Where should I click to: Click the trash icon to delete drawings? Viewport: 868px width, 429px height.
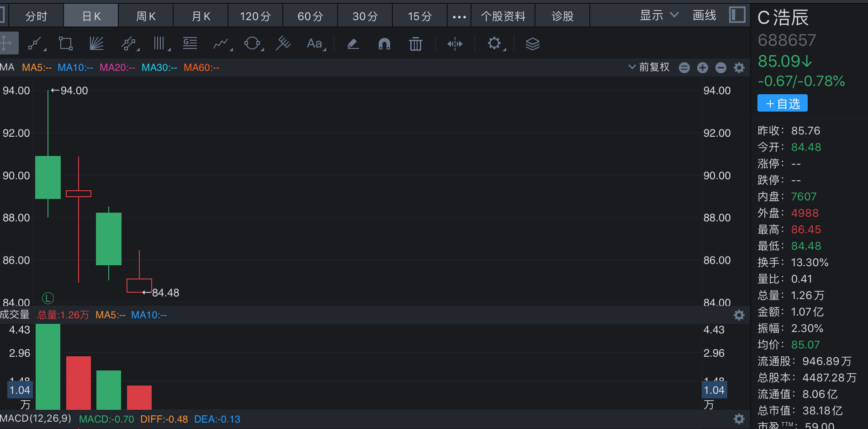click(x=415, y=44)
